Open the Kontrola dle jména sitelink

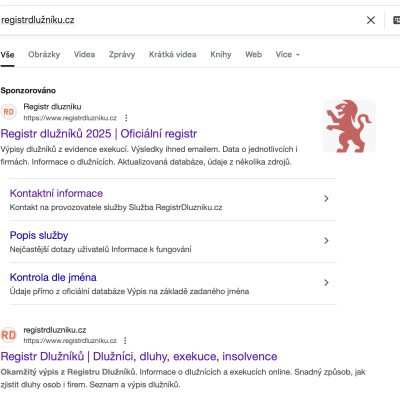click(53, 277)
